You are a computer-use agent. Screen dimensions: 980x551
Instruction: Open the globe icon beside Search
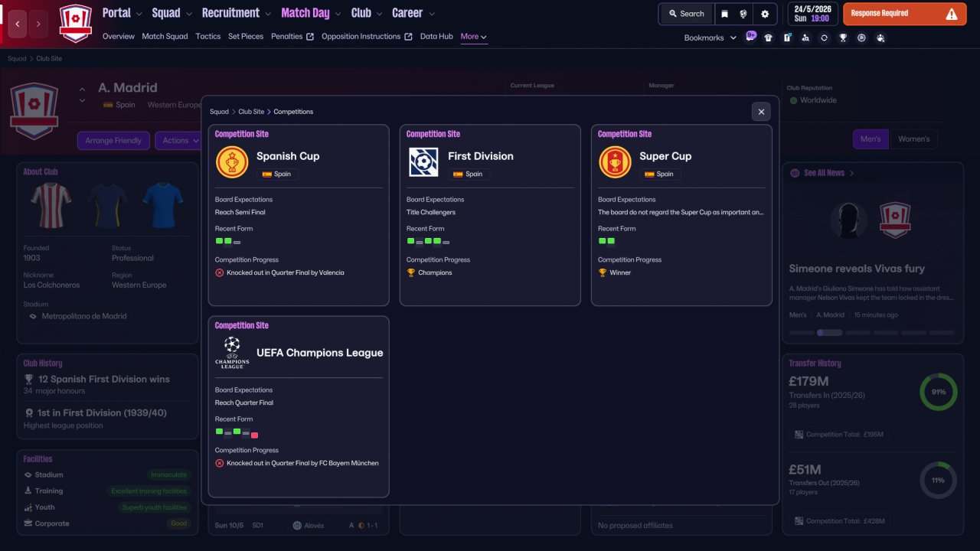(x=743, y=14)
